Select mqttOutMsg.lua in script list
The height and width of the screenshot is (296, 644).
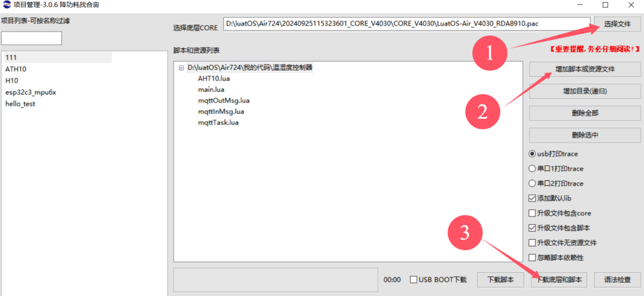pos(224,101)
